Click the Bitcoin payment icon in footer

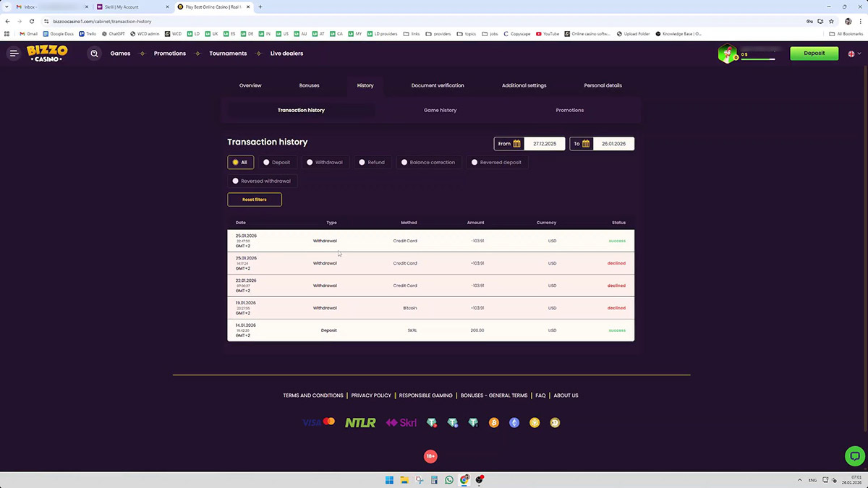[x=494, y=423]
